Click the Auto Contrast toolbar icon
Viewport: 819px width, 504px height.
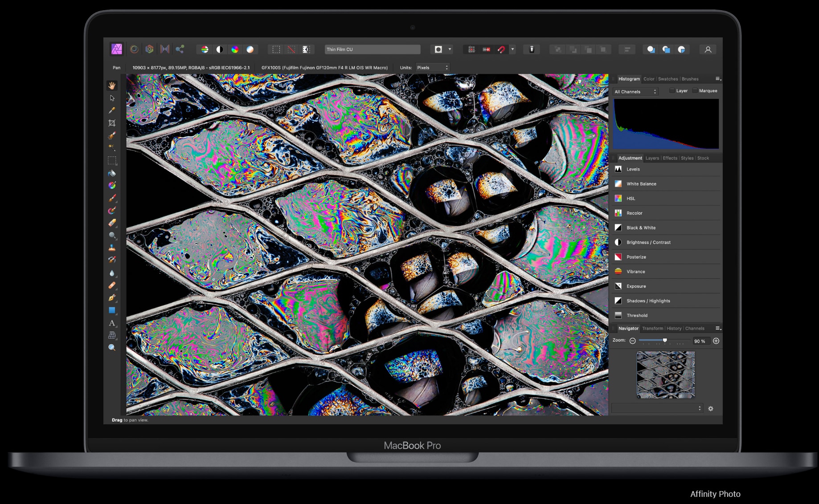pos(220,49)
